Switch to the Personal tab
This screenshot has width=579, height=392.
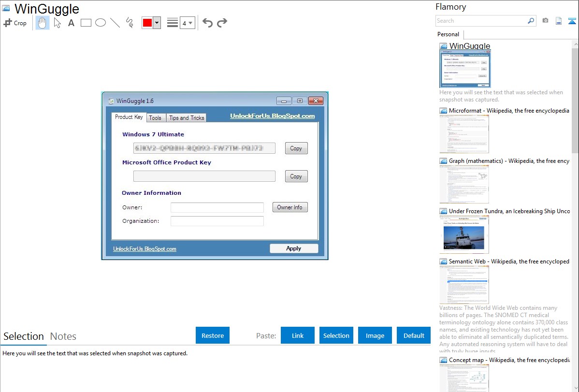[449, 34]
